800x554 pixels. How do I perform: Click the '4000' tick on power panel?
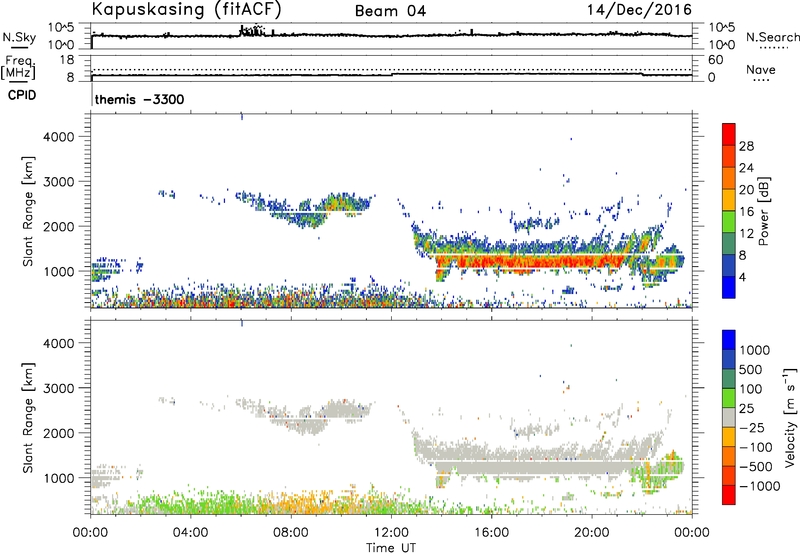(58, 137)
